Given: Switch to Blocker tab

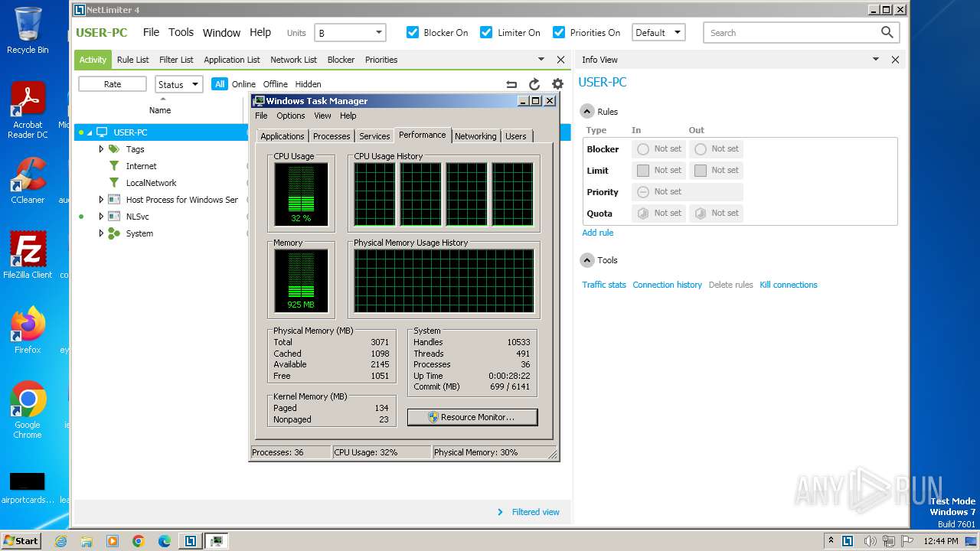Looking at the screenshot, I should point(341,60).
